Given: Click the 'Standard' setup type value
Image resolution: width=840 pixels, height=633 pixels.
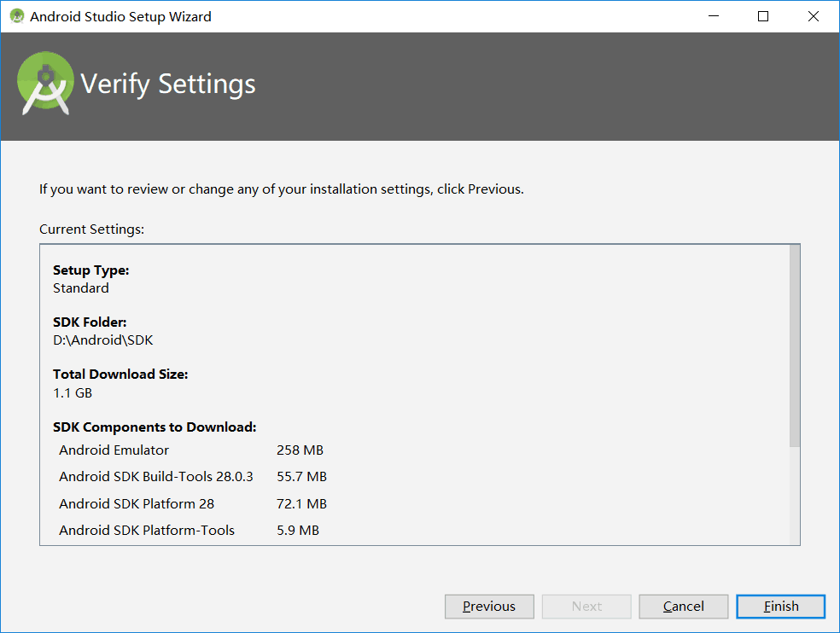Looking at the screenshot, I should pyautogui.click(x=81, y=288).
